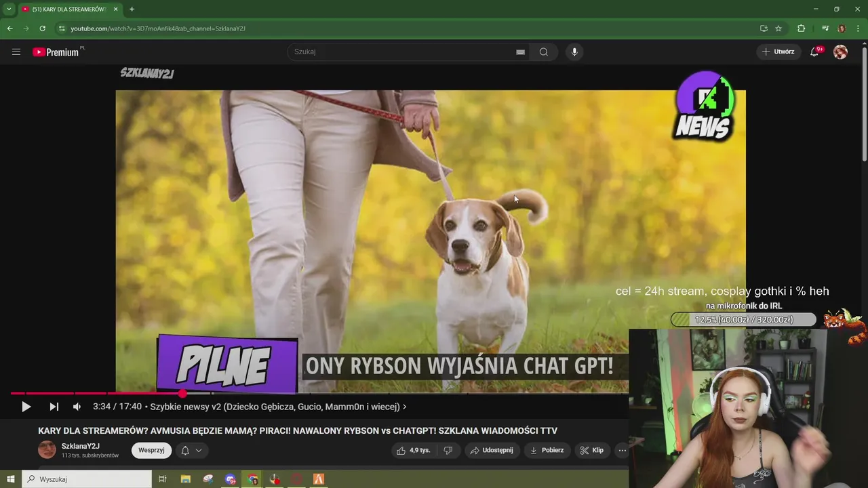Click the Windows Wyszukaj search box
Screen dimensions: 868x488
tap(87, 479)
